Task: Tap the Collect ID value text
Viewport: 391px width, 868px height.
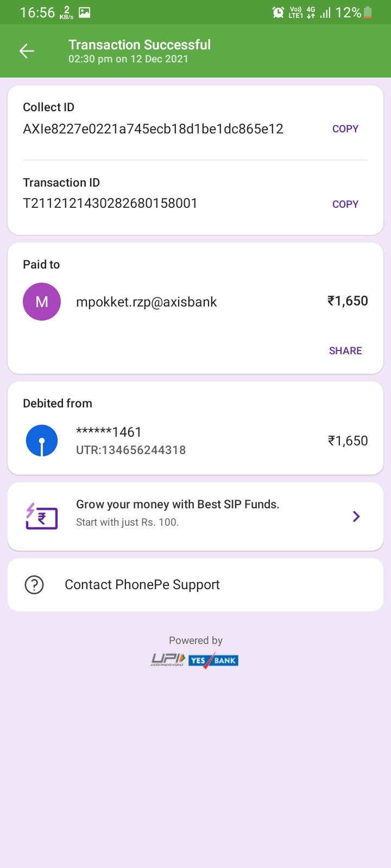Action: 153,129
